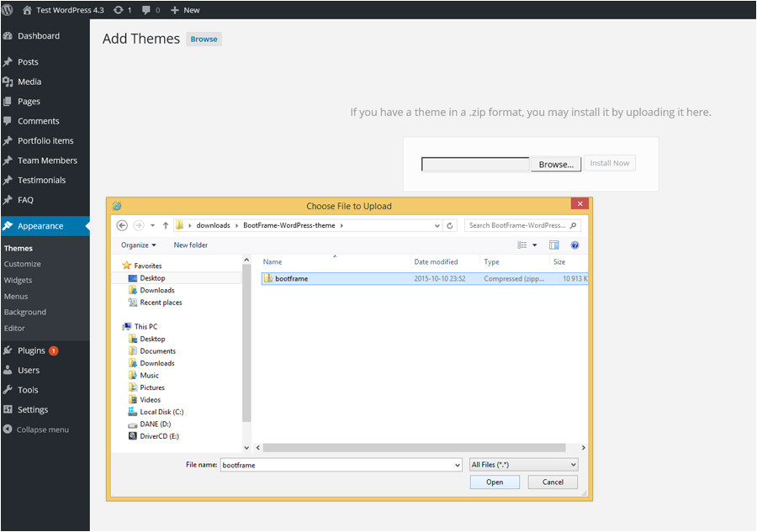
Task: Open Widgets submenu link
Action: coord(18,280)
